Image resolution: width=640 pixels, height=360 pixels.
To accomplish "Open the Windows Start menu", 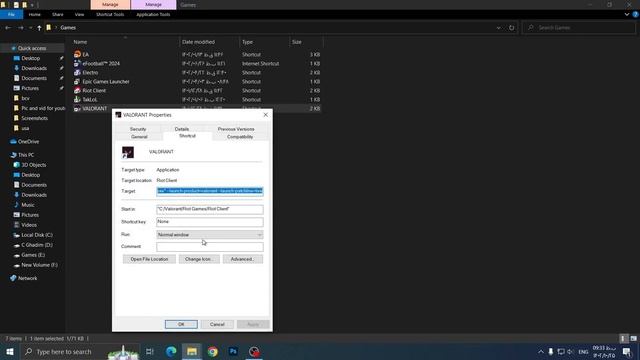I will pos(9,351).
